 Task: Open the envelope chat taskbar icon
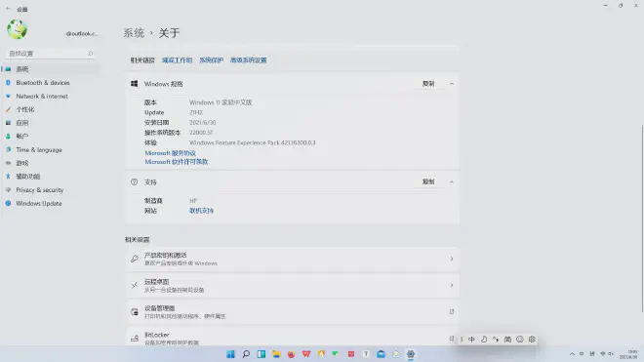(395, 354)
